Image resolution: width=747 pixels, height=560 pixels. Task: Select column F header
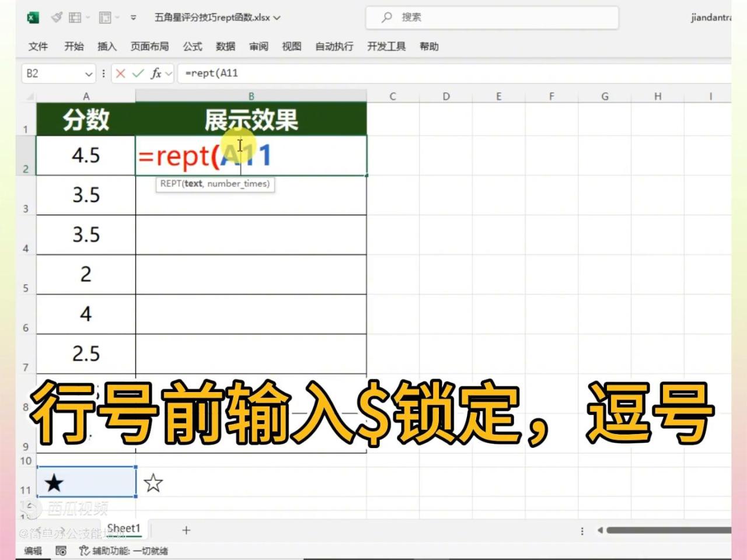pyautogui.click(x=551, y=96)
